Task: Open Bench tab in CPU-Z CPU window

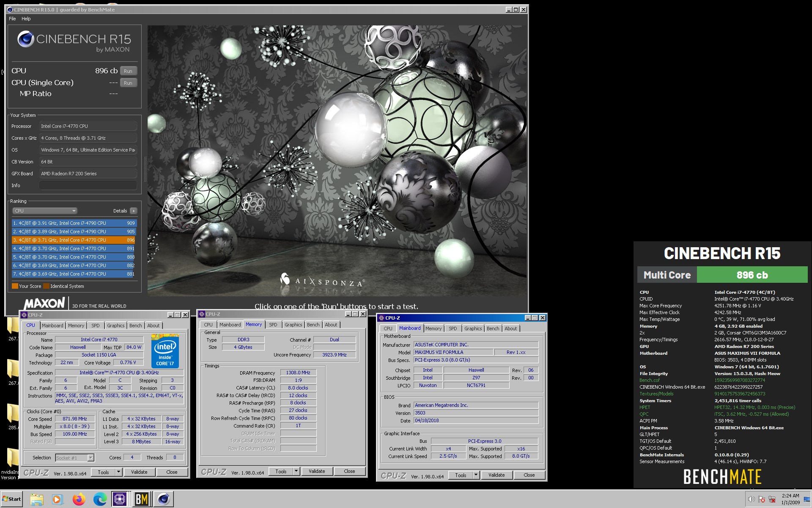Action: coord(135,326)
